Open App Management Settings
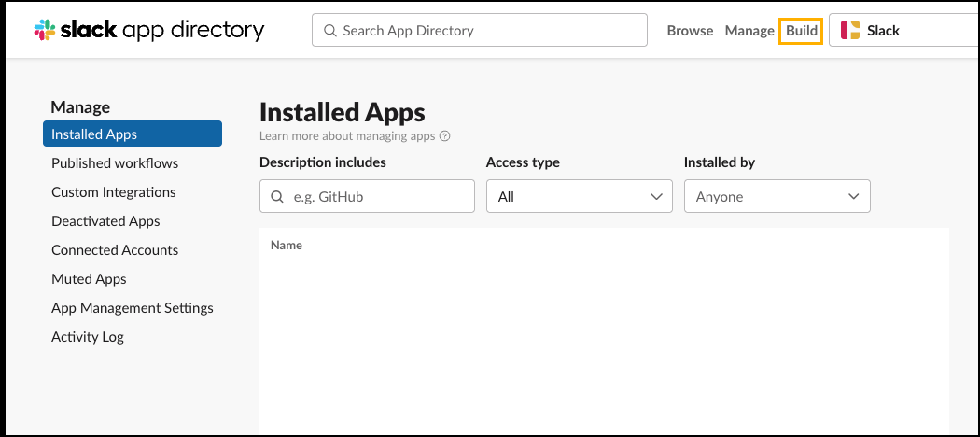 pos(133,308)
